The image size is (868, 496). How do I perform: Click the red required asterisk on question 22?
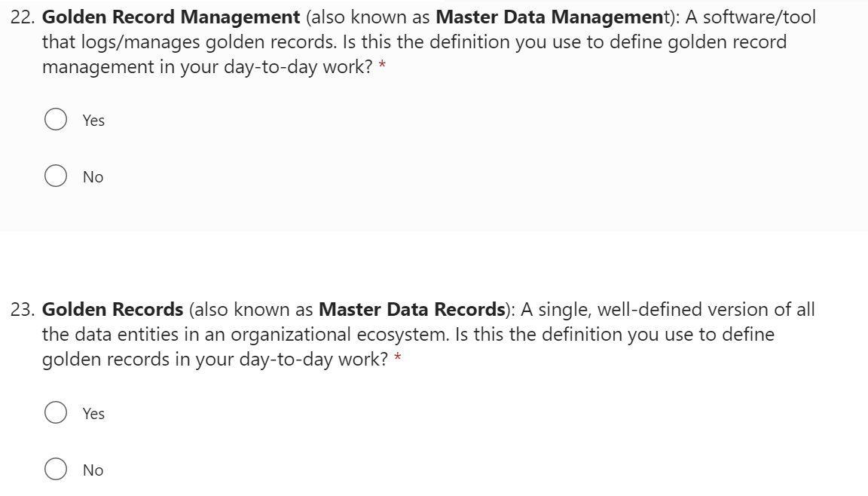383,67
